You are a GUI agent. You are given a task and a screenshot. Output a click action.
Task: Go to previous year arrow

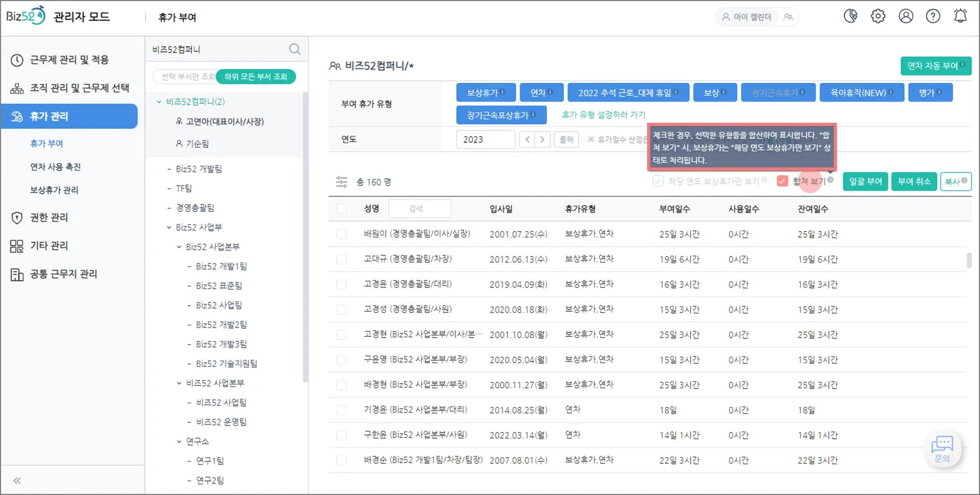click(527, 139)
